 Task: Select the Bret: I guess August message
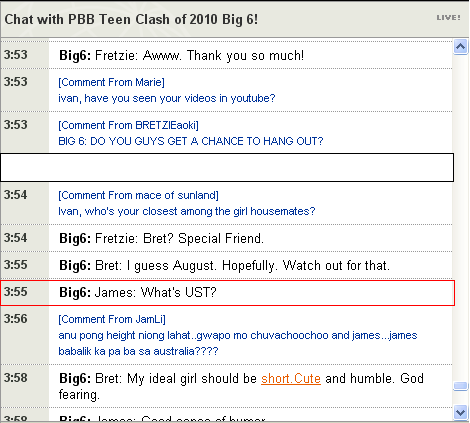point(224,266)
